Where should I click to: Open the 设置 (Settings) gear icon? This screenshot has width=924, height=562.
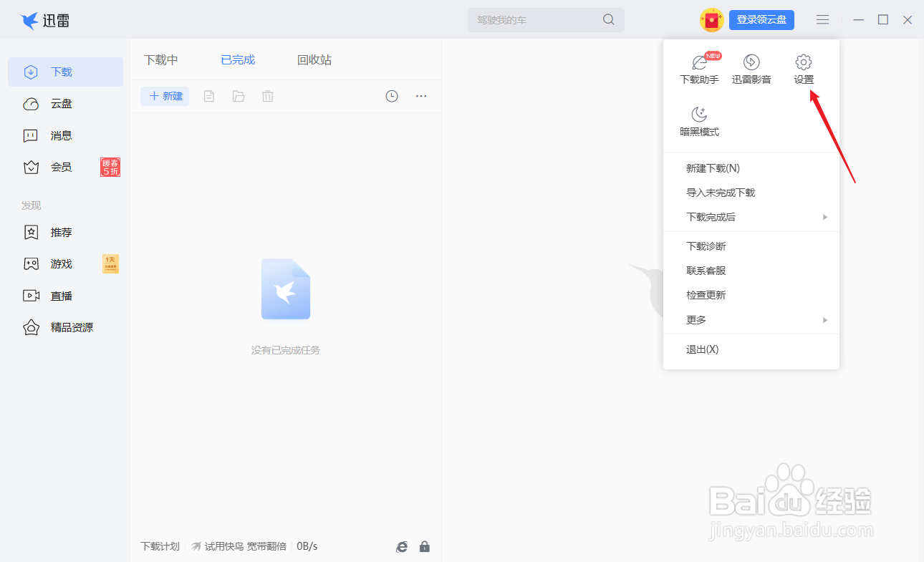pos(804,68)
